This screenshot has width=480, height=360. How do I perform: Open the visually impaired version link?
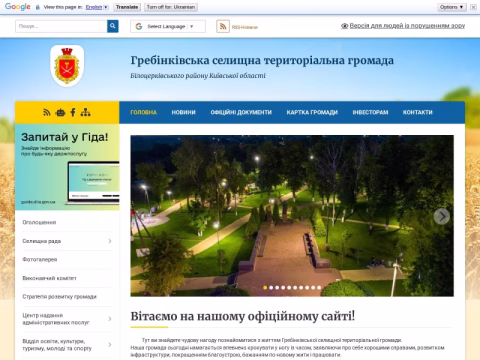(403, 26)
